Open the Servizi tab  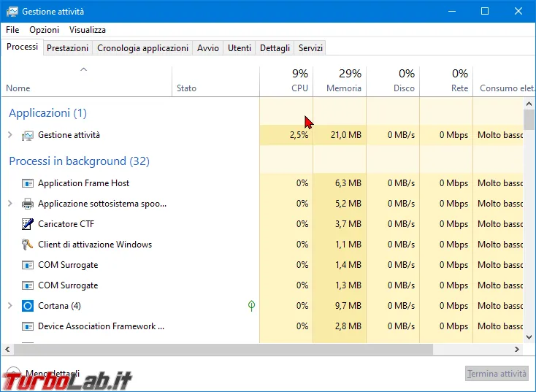click(x=310, y=48)
